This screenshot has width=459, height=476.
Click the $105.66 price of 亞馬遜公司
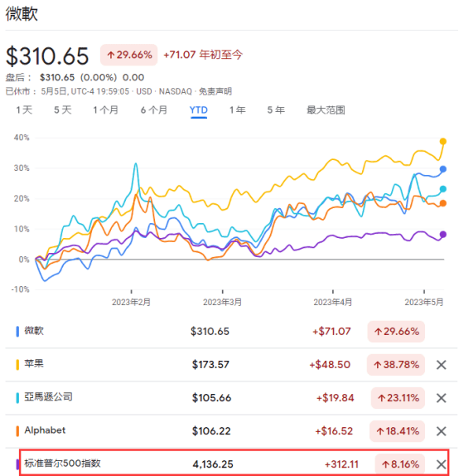click(212, 398)
